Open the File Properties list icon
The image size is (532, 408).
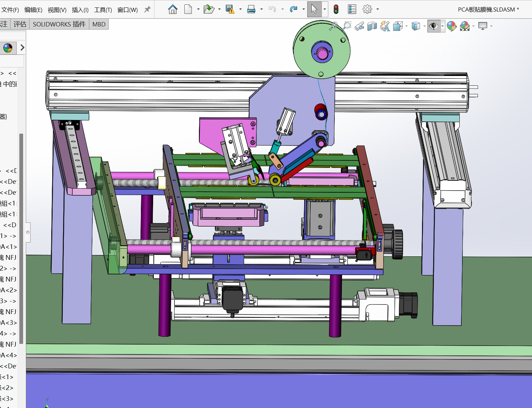pos(352,9)
